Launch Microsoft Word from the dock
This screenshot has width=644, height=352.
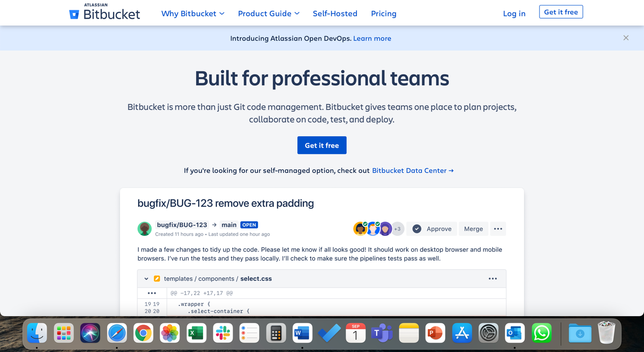[x=302, y=333]
